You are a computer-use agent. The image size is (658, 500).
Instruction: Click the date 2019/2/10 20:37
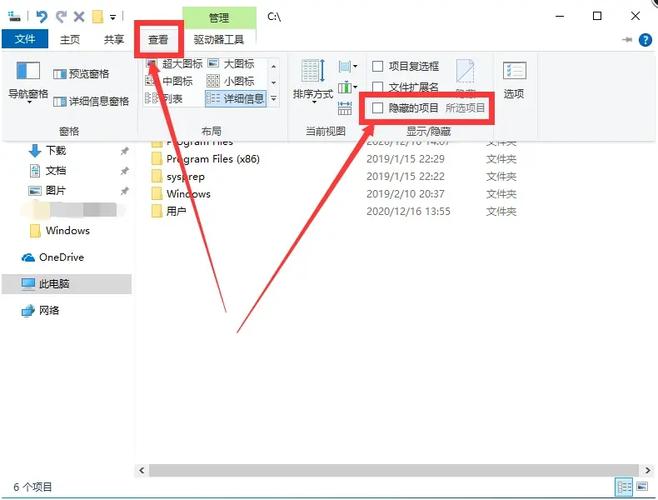405,194
